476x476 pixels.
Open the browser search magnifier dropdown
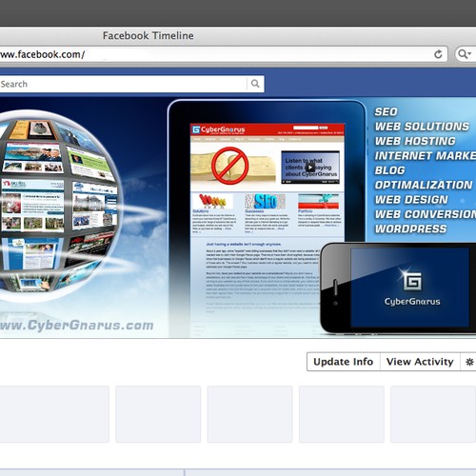[x=466, y=54]
